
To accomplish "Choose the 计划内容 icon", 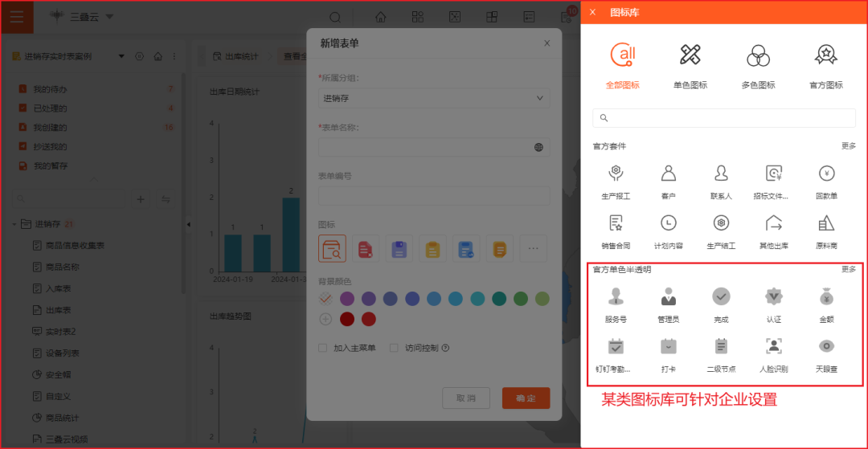I will click(x=668, y=222).
